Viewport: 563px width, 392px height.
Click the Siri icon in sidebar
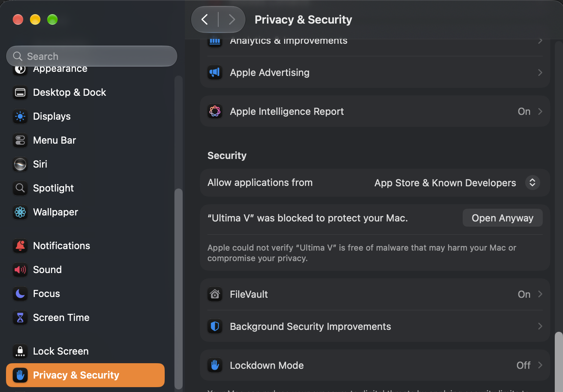click(x=20, y=164)
